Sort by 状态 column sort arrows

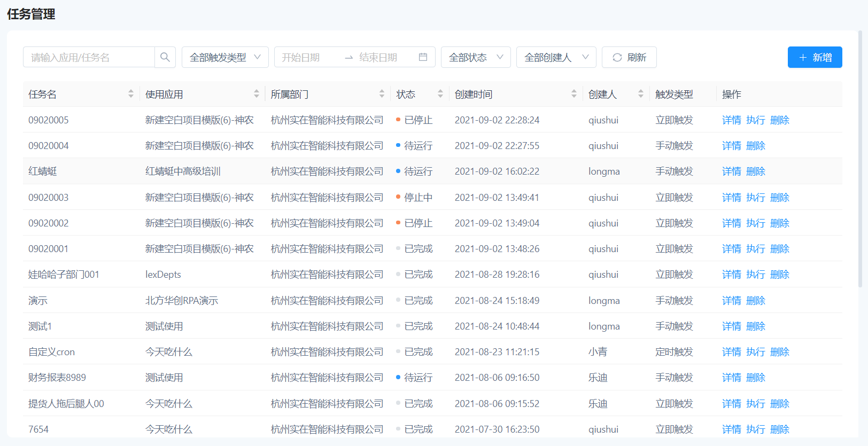tap(440, 94)
